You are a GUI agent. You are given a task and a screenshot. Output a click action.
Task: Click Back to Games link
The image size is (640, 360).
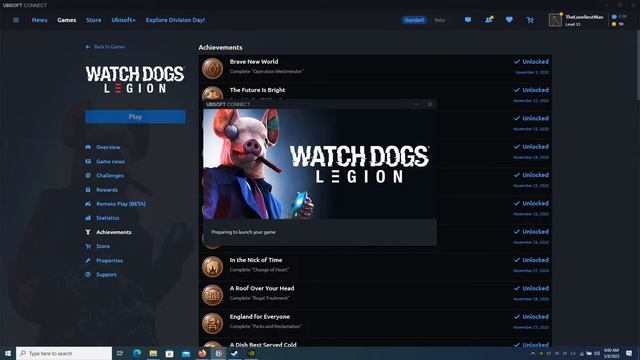point(105,47)
